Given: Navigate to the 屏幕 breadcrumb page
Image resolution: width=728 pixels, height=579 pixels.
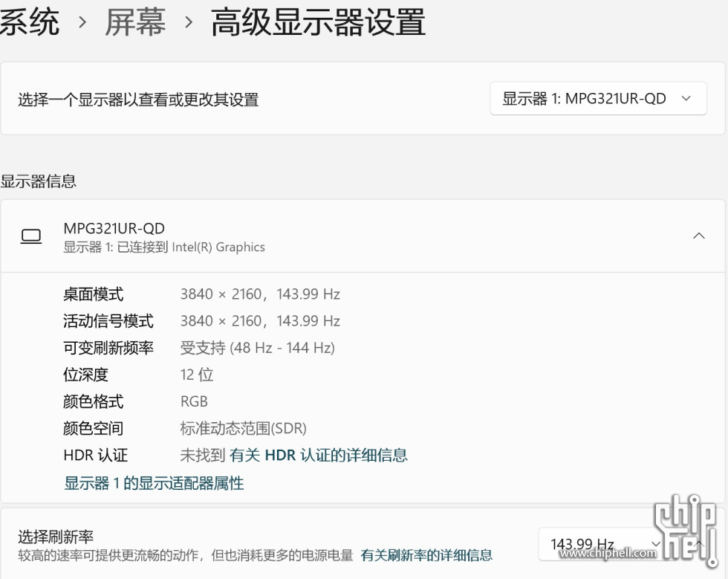Looking at the screenshot, I should coord(135,22).
